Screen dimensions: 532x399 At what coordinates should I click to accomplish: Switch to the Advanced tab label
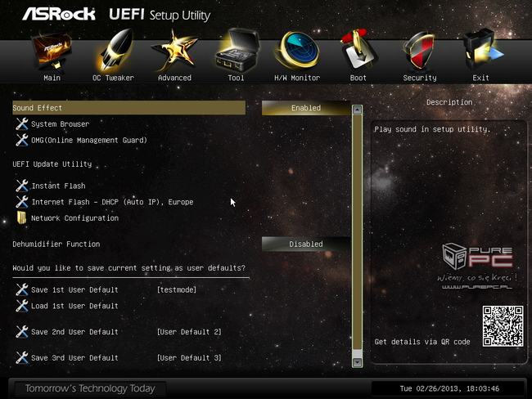point(174,78)
